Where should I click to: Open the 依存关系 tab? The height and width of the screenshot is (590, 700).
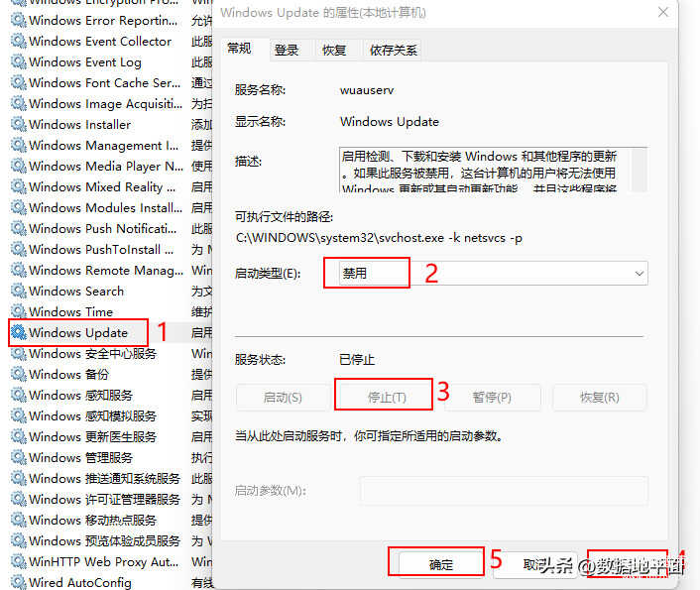tap(393, 50)
